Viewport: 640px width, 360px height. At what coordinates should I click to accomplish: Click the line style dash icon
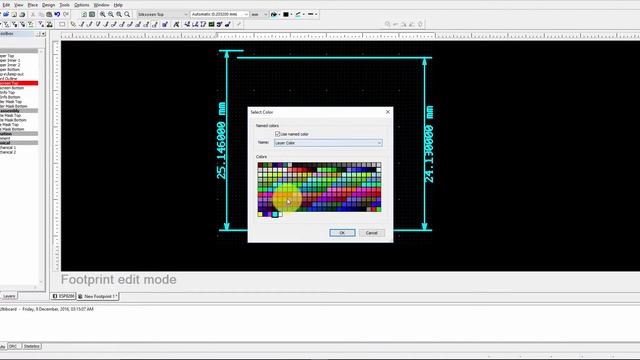[310, 14]
